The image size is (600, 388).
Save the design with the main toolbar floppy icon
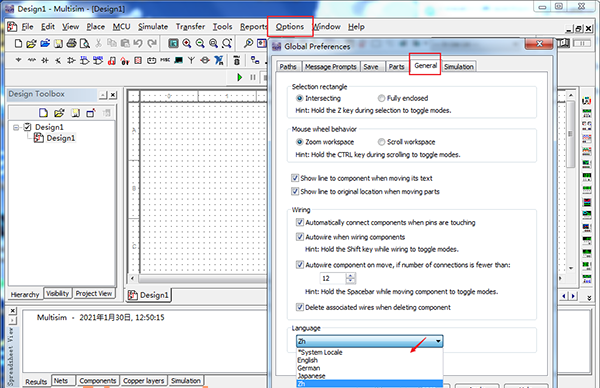[x=58, y=43]
